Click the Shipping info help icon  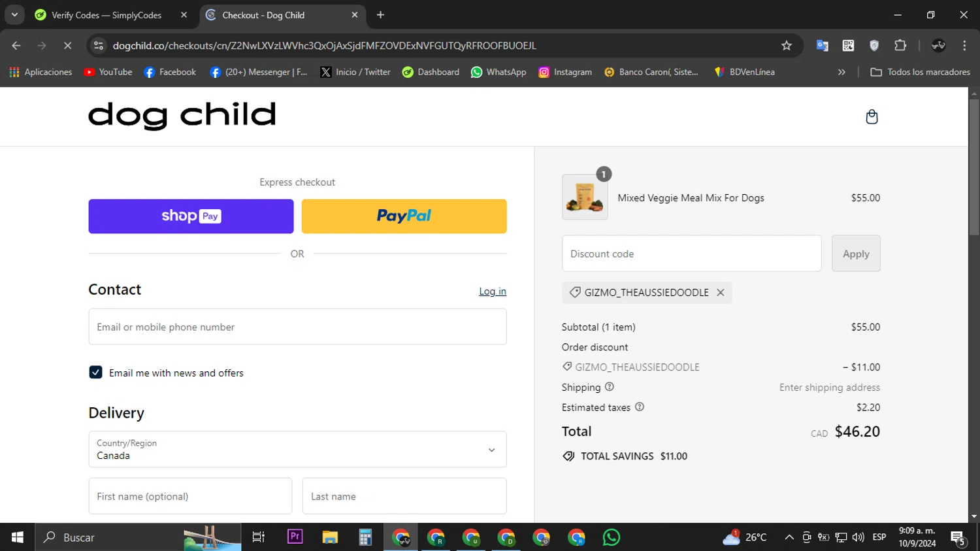(x=610, y=387)
